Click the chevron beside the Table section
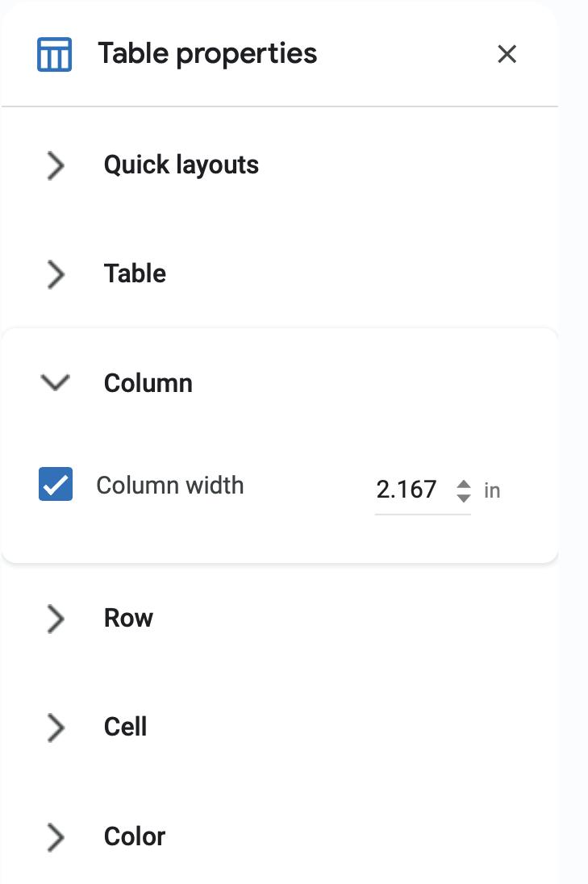The height and width of the screenshot is (884, 588). pyautogui.click(x=55, y=274)
